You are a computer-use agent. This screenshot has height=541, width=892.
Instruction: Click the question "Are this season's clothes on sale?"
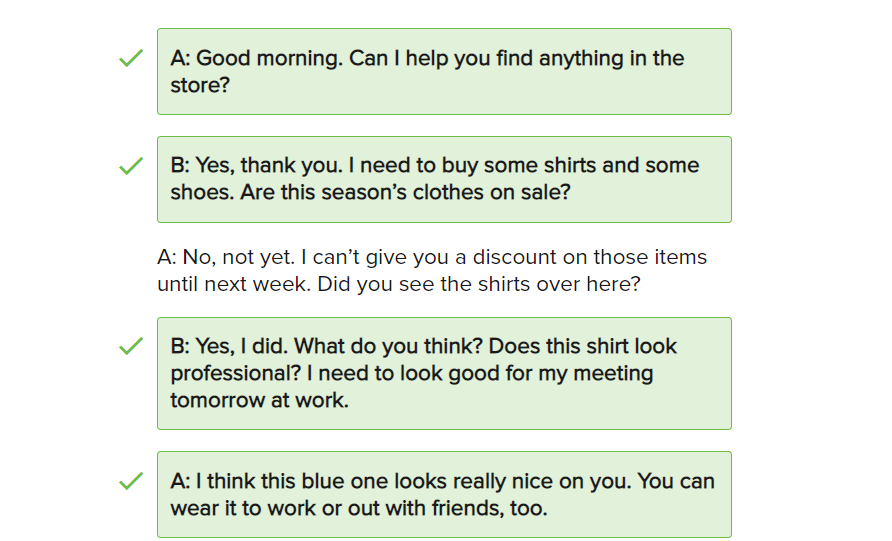coord(405,192)
